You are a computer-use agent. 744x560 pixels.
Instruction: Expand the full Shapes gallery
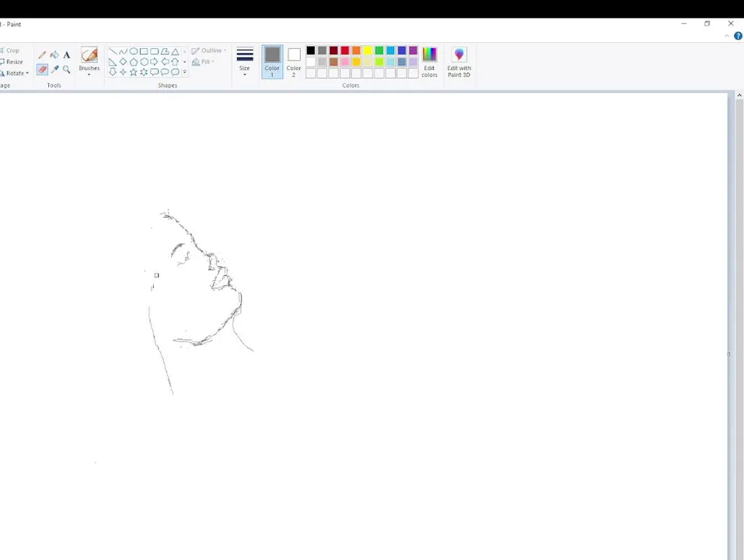point(184,72)
